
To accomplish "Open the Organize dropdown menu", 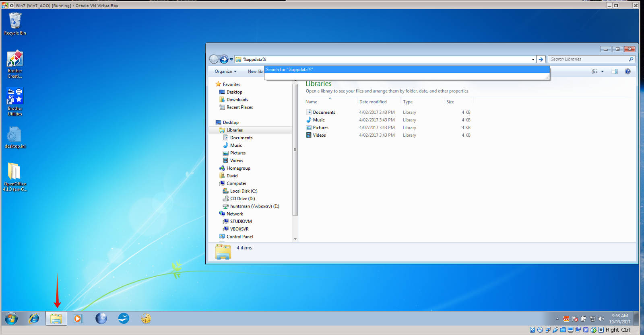I will tap(225, 71).
